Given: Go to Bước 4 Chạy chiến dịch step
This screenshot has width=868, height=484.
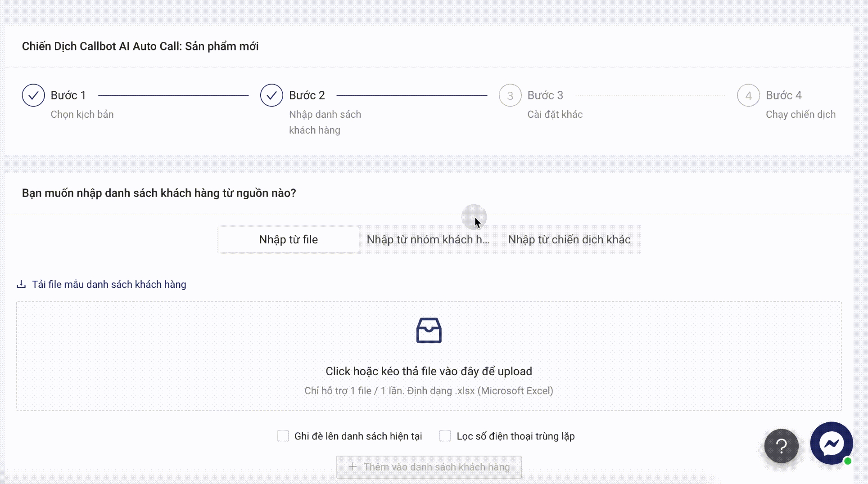Looking at the screenshot, I should point(783,95).
